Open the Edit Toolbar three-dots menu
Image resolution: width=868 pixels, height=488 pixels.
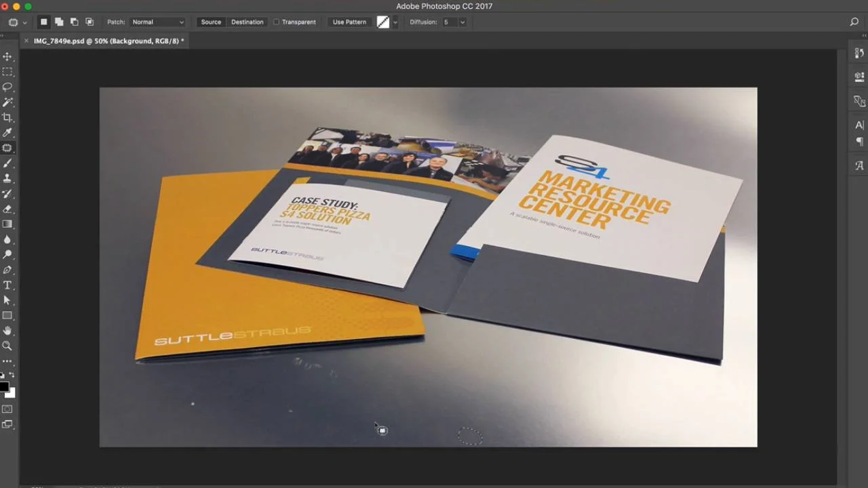pos(7,361)
